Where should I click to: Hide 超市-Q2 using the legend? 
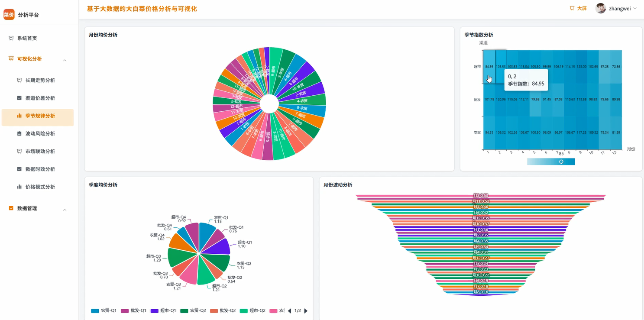(x=252, y=310)
